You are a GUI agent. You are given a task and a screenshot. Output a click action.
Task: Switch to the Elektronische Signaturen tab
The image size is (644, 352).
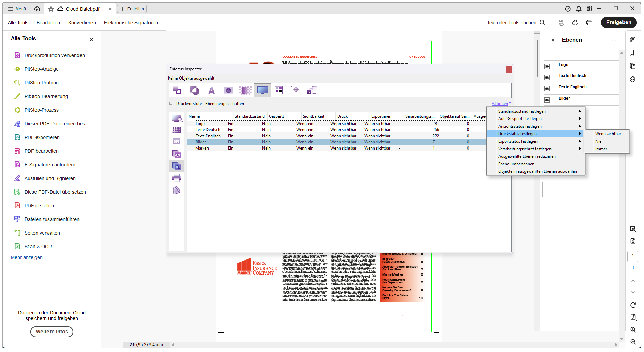coord(131,23)
